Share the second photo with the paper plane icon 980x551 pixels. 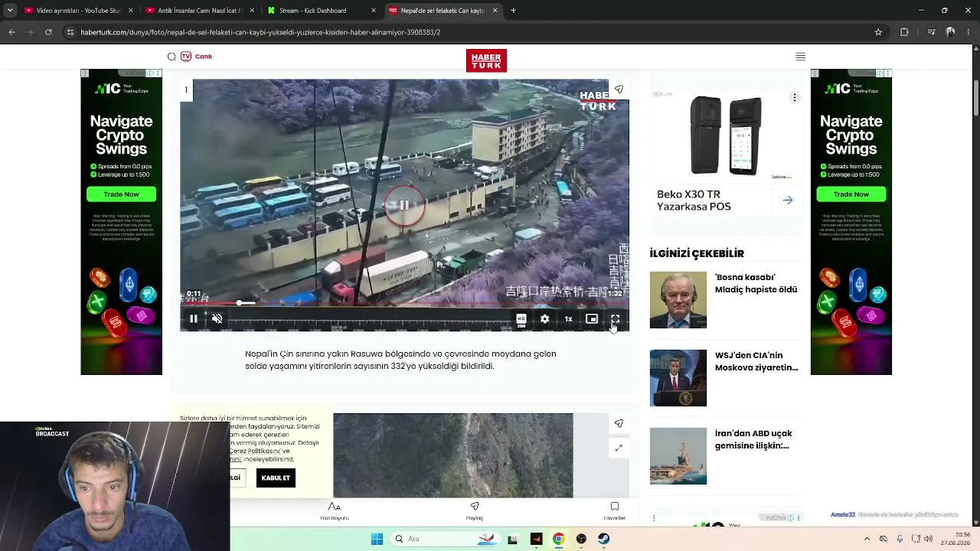coord(619,423)
